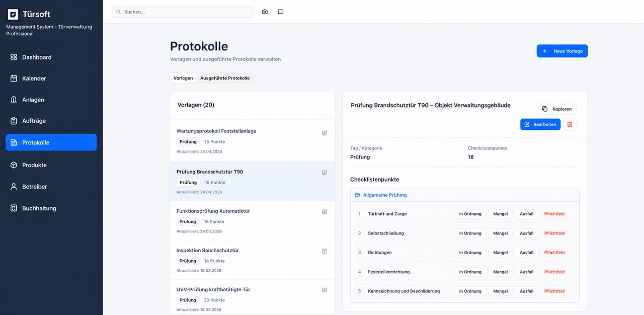The height and width of the screenshot is (315, 644).
Task: Click the Türsoft logo icon
Action: pos(13,14)
